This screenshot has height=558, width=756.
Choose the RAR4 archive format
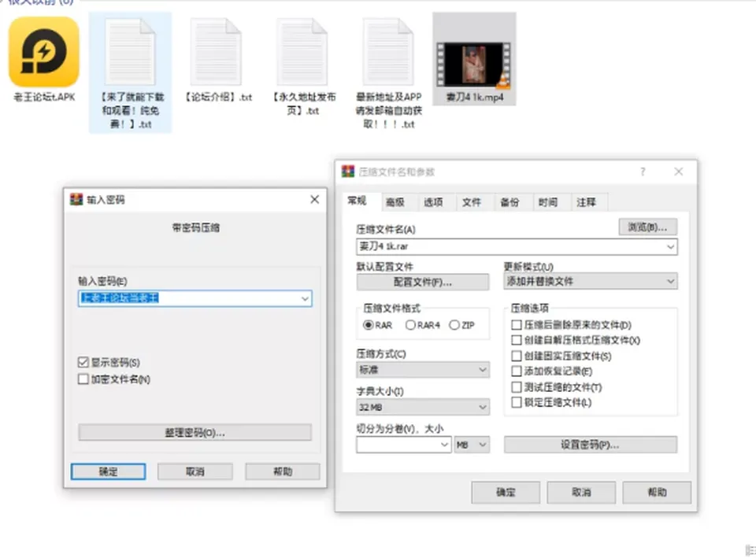(410, 325)
